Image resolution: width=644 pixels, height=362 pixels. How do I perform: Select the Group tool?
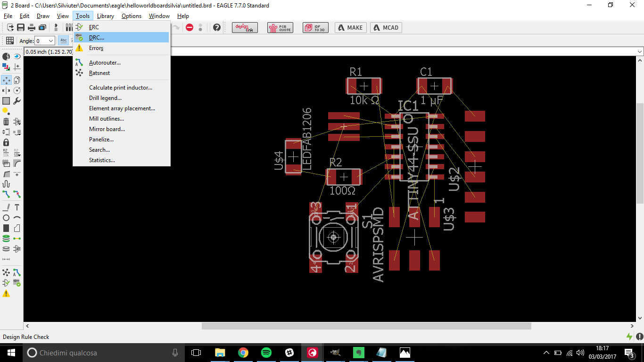tap(6, 101)
